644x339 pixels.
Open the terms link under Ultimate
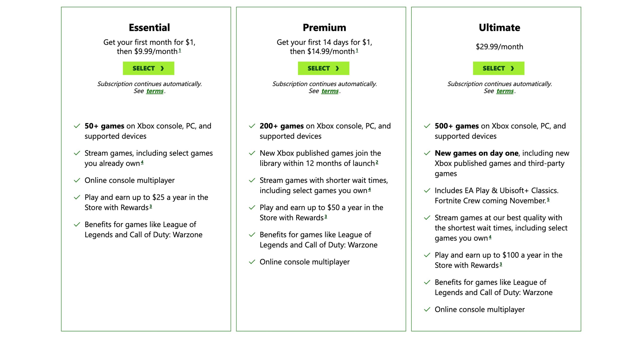505,91
